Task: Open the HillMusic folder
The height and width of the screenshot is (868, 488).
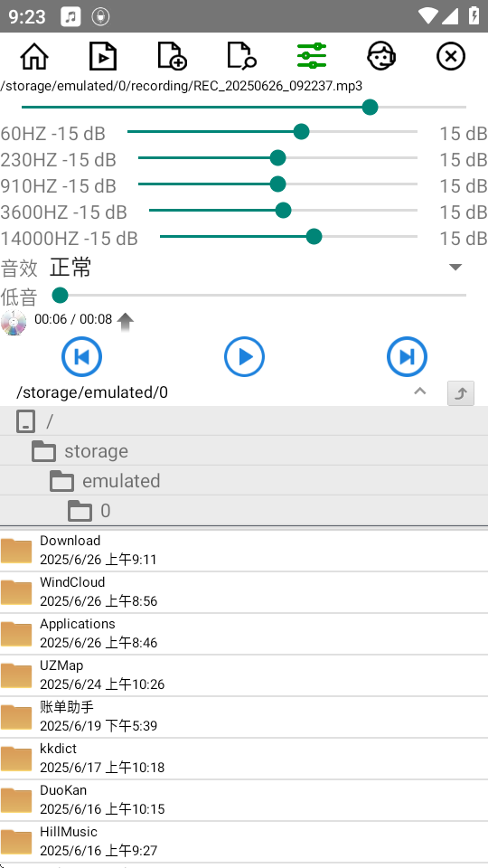Action: pos(244,842)
